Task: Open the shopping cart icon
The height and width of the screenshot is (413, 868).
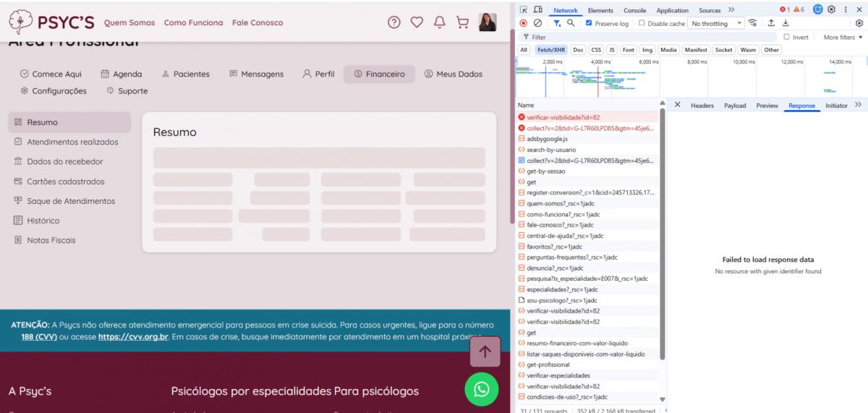Action: point(462,22)
